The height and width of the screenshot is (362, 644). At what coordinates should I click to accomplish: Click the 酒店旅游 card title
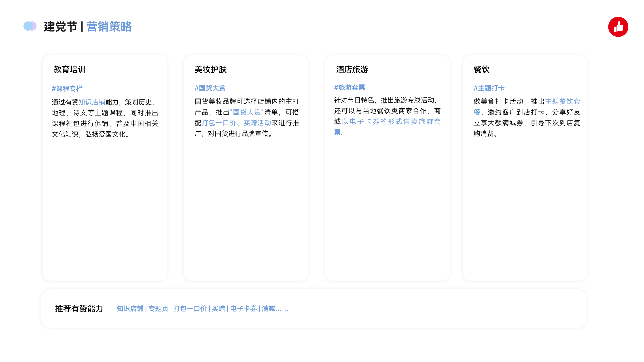[352, 69]
